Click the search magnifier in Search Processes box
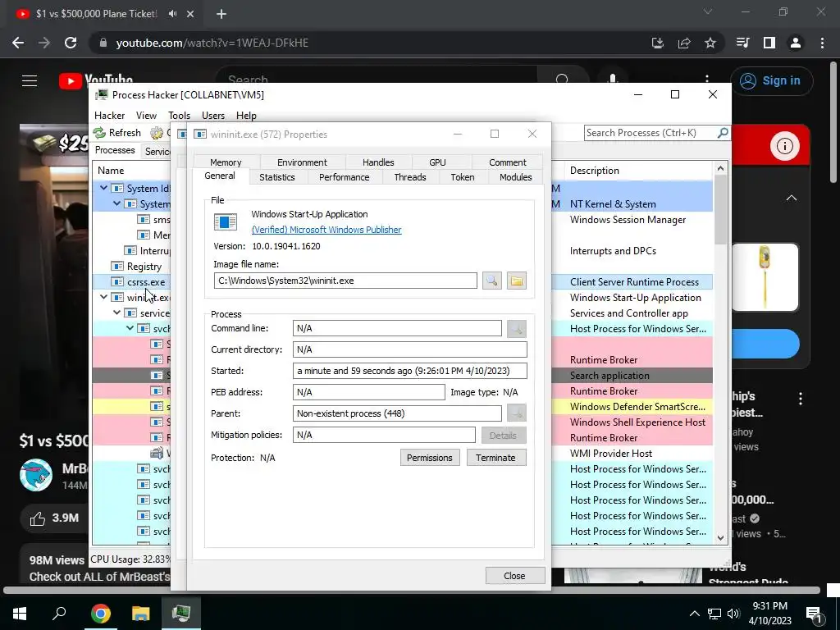The width and height of the screenshot is (840, 630). (722, 132)
